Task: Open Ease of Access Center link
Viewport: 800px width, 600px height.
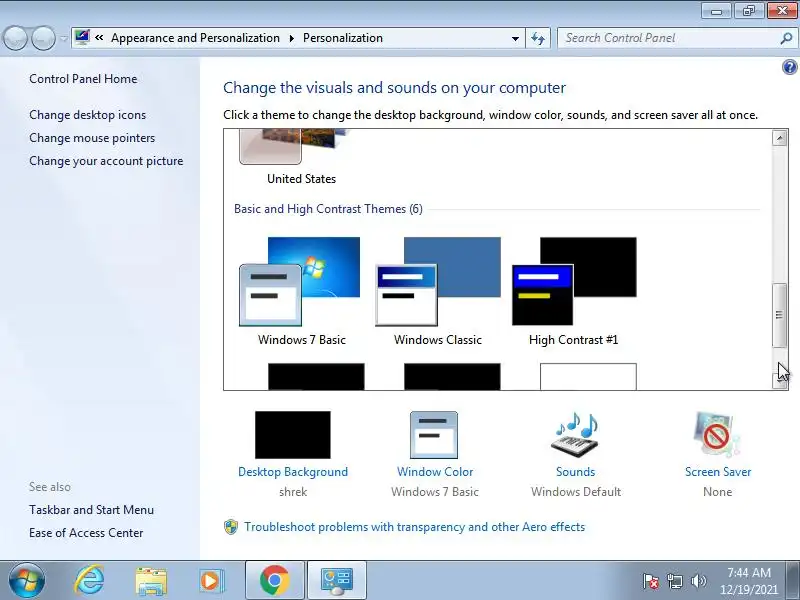Action: (86, 533)
